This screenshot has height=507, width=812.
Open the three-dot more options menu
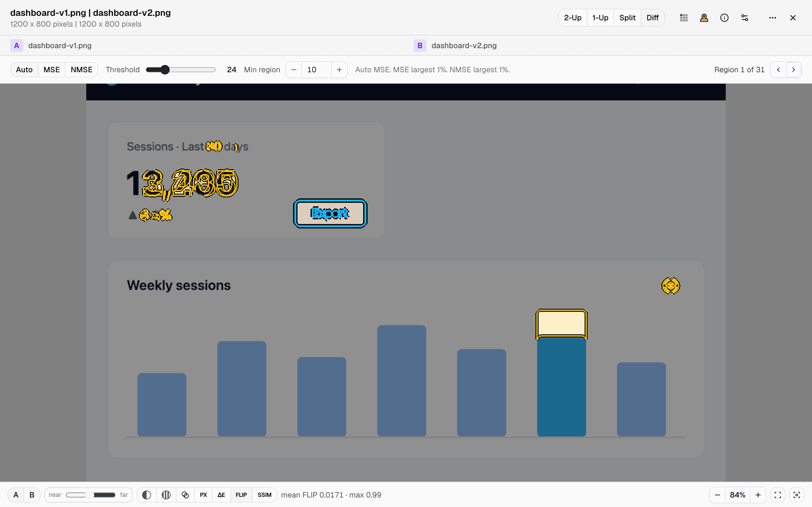click(772, 18)
